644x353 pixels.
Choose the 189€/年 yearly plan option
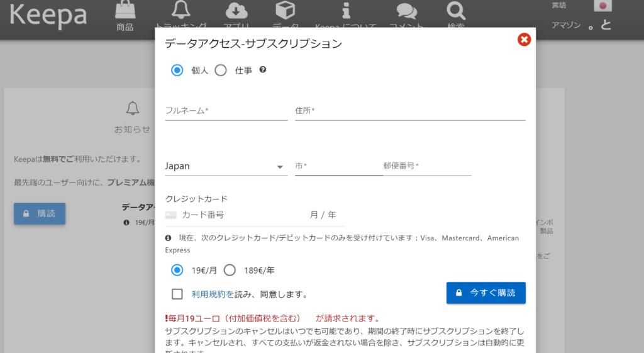(x=230, y=271)
